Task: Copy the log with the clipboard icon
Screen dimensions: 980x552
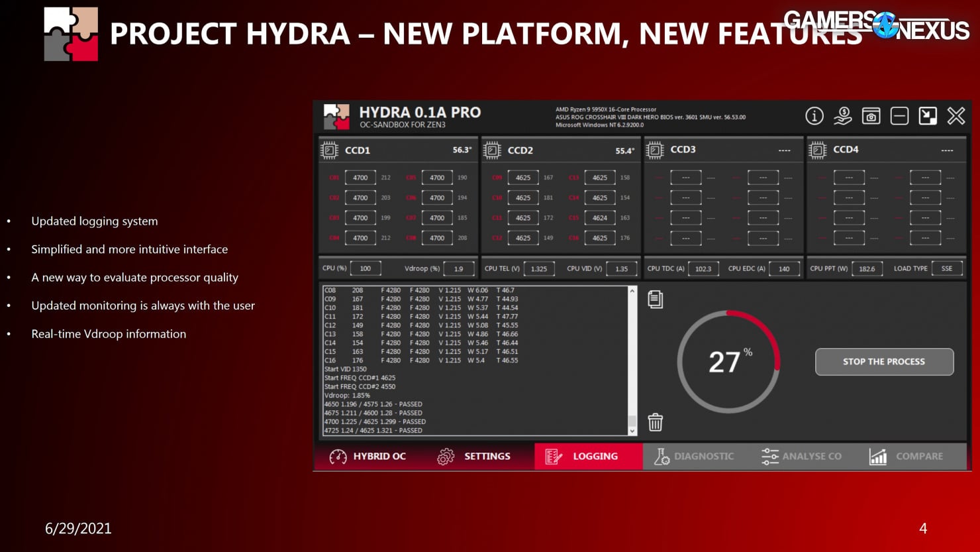Action: tap(655, 300)
